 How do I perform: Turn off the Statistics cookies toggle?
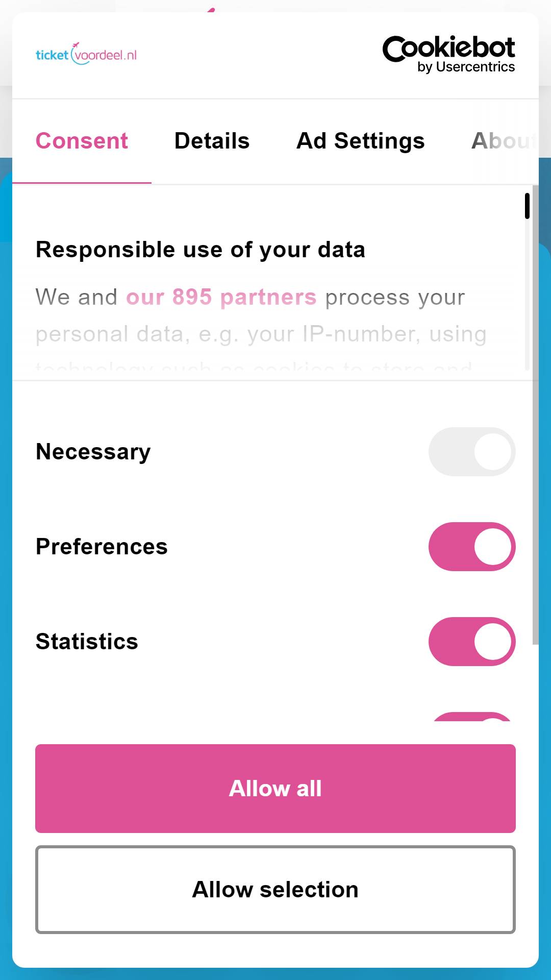point(472,642)
